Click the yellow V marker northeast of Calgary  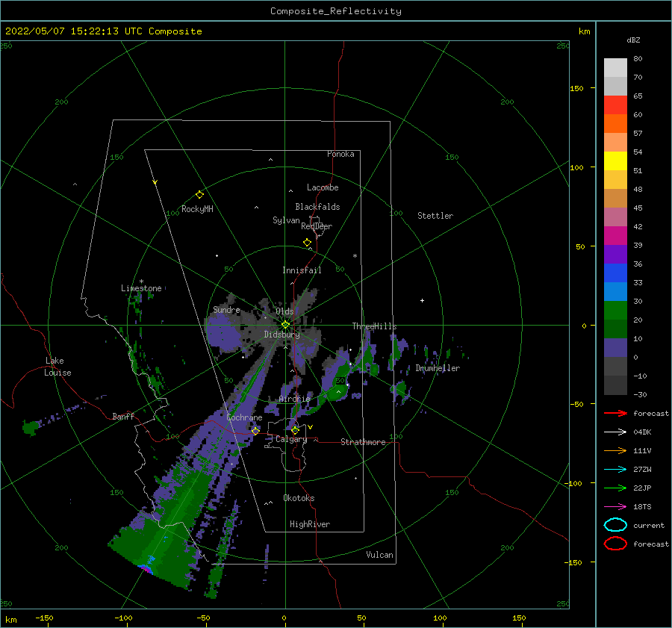[310, 427]
